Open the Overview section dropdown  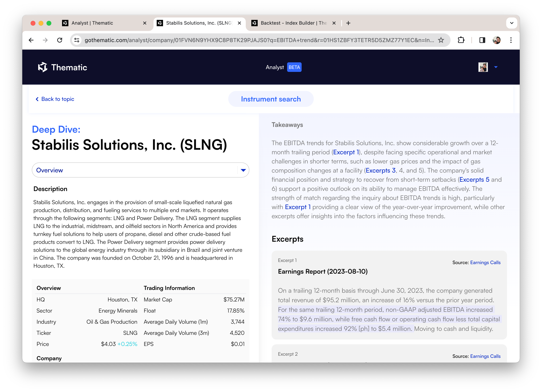pos(141,170)
